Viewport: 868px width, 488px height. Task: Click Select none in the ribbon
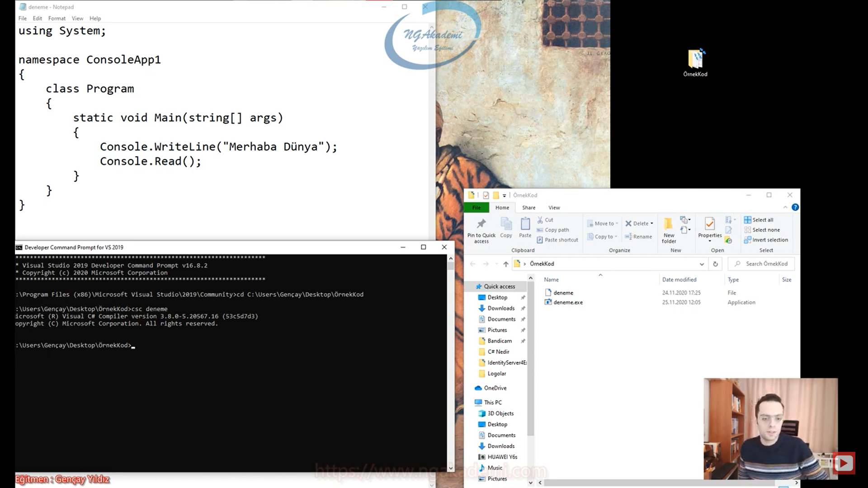click(762, 230)
